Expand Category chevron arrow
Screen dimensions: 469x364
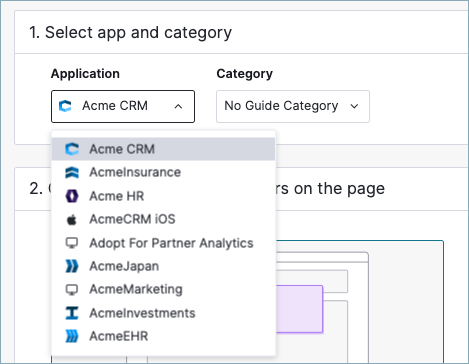(x=354, y=106)
